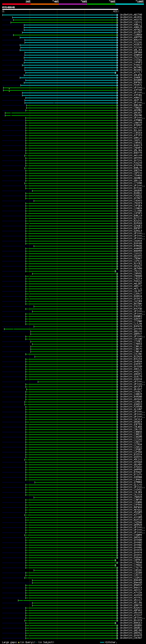The height and width of the screenshot is (644, 146).
Task: Click hit label UniRef100_A6YQS1
Action: point(131,510)
